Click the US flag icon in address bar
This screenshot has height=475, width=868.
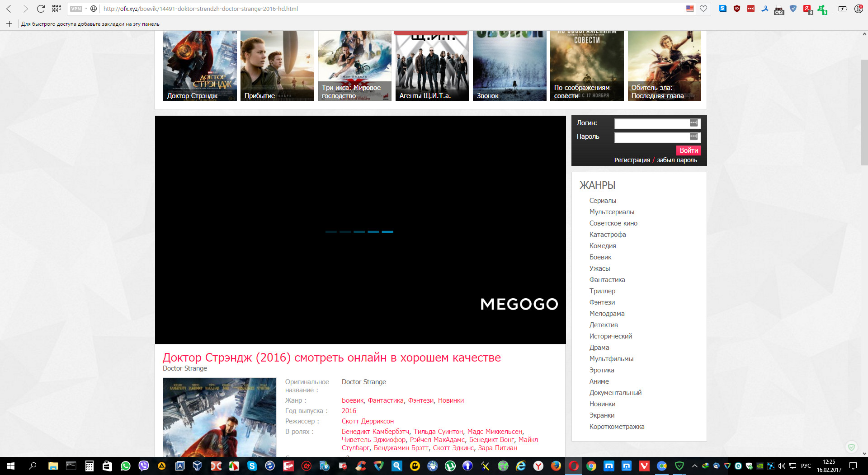tap(690, 9)
